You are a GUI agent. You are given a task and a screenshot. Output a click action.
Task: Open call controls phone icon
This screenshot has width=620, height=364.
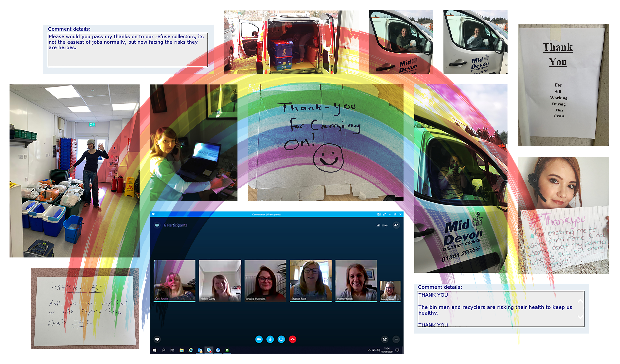tap(385, 339)
